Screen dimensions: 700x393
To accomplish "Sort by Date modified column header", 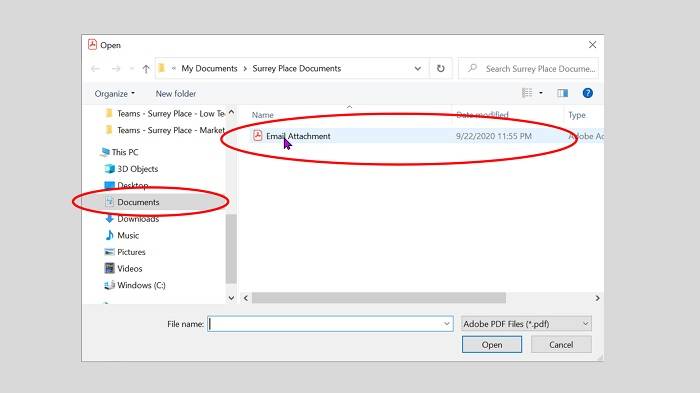I will click(482, 115).
